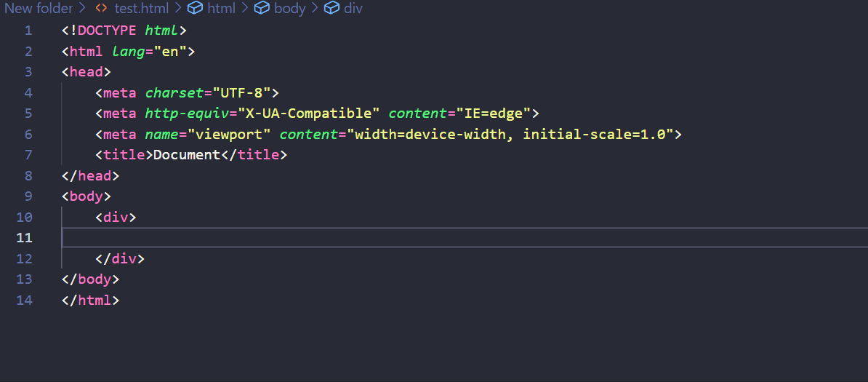Click the opening body tag on line 9

[x=87, y=196]
